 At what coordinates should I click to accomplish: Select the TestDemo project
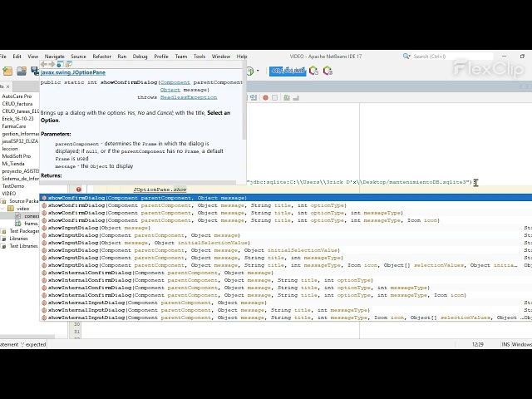coord(13,186)
